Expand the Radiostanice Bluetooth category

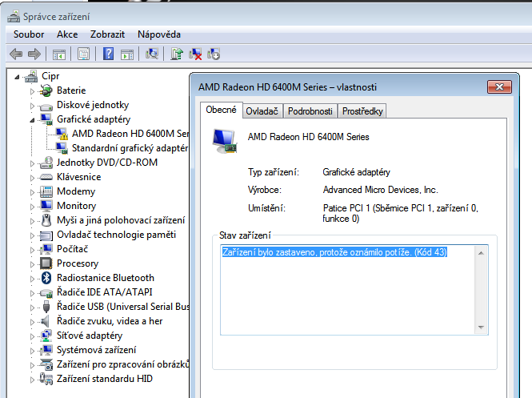[x=32, y=279]
